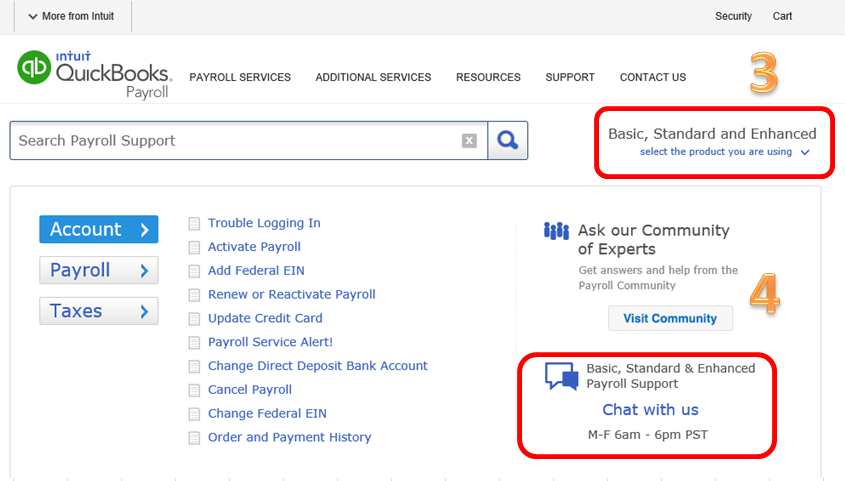Click document icon beside Payroll Service Alert
This screenshot has width=845, height=481.
pyautogui.click(x=194, y=343)
